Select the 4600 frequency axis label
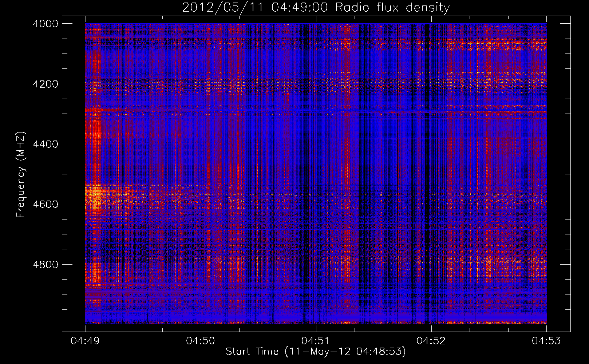The width and height of the screenshot is (589, 364). click(x=46, y=204)
